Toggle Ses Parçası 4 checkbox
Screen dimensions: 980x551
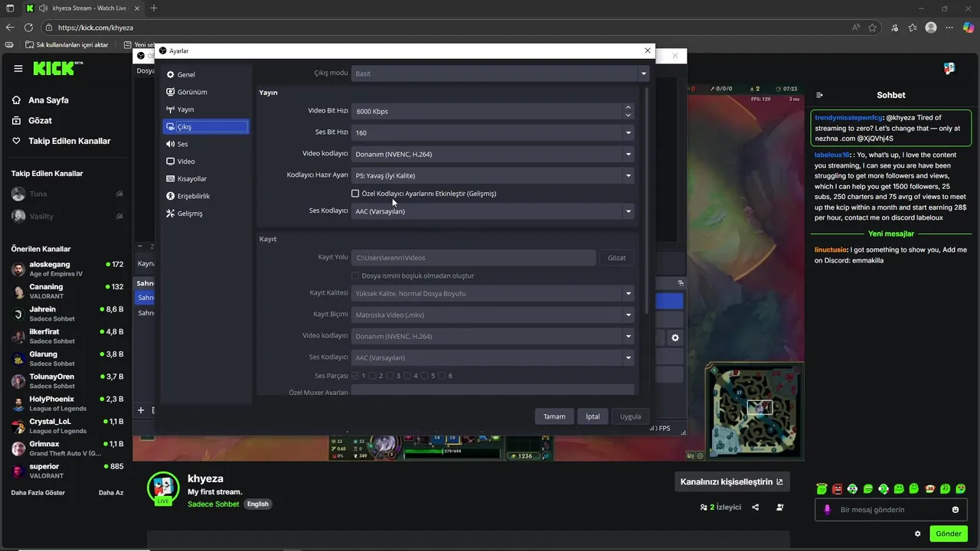407,376
